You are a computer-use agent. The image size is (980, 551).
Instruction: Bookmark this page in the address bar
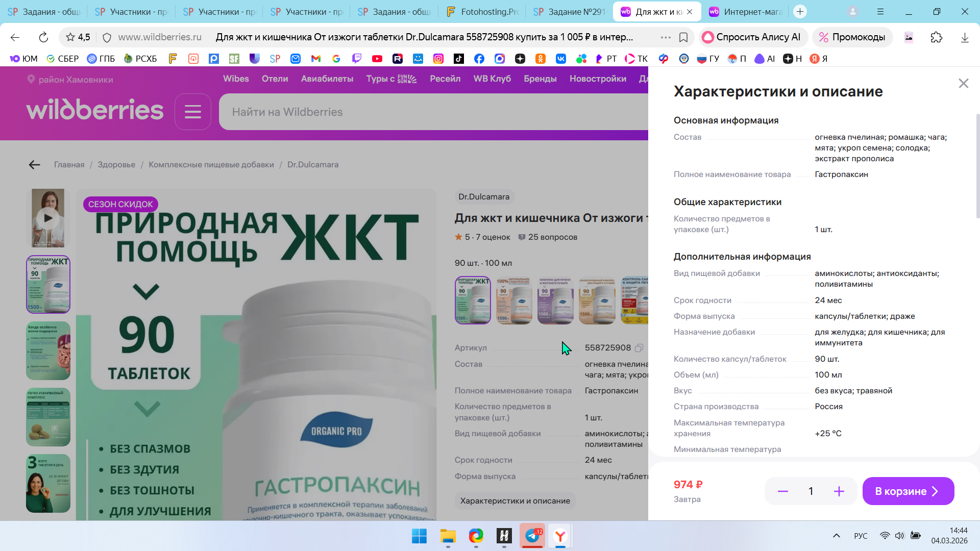(683, 37)
